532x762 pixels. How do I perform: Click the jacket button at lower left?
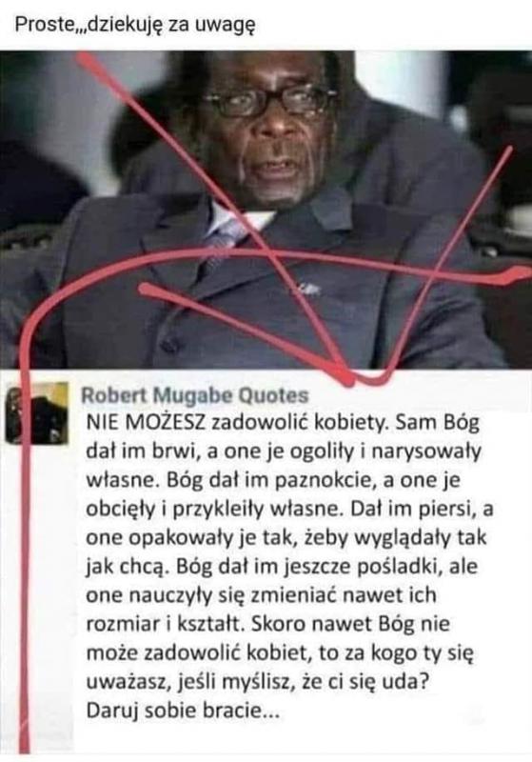[x=169, y=346]
